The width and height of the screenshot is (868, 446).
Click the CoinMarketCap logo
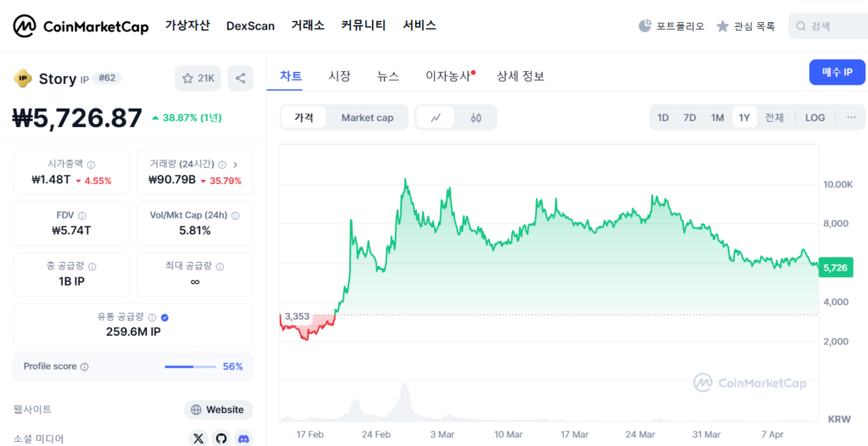coord(81,26)
